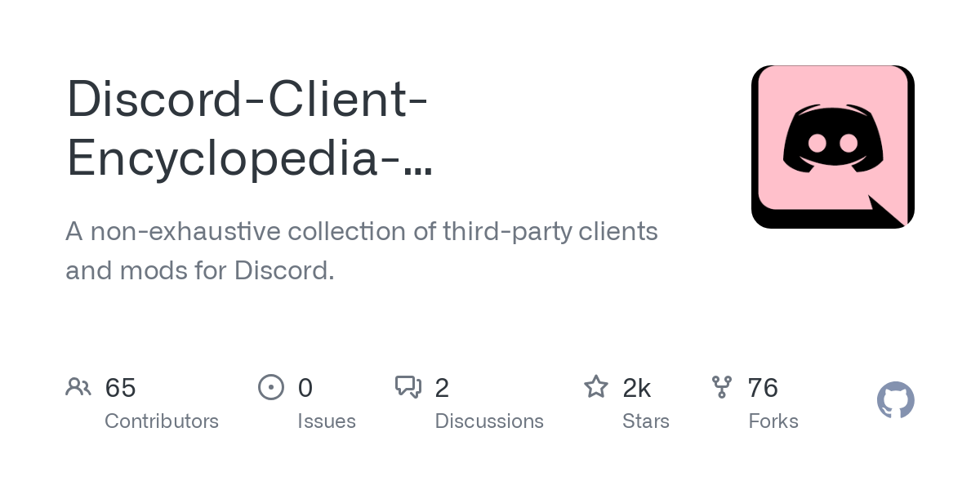Select the 2 discussions count
Image resolution: width=980 pixels, height=490 pixels.
point(443,388)
